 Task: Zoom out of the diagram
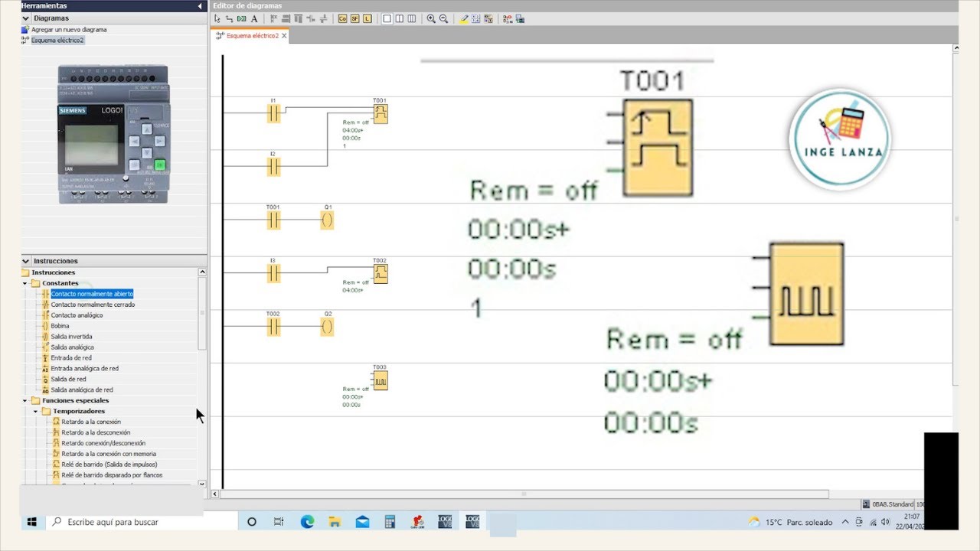pyautogui.click(x=443, y=18)
